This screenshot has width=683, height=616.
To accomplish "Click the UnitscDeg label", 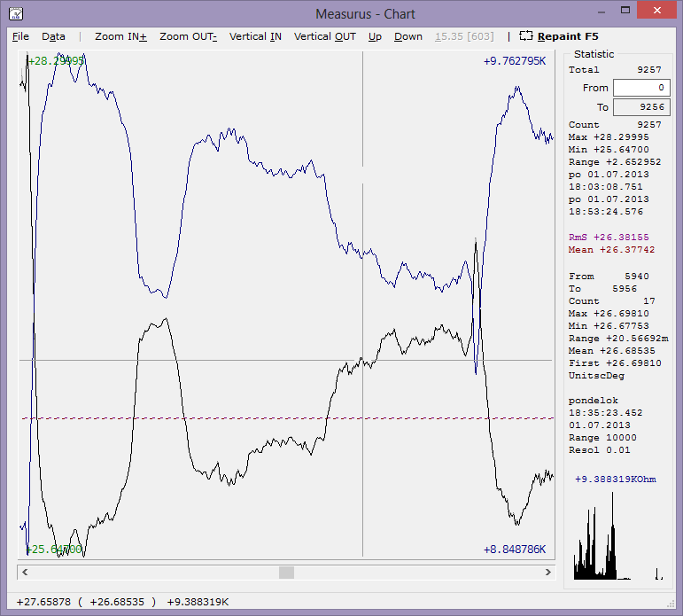I will click(x=596, y=376).
